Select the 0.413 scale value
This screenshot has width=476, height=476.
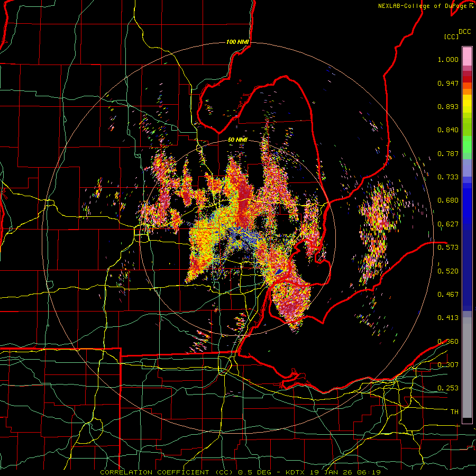coord(448,318)
